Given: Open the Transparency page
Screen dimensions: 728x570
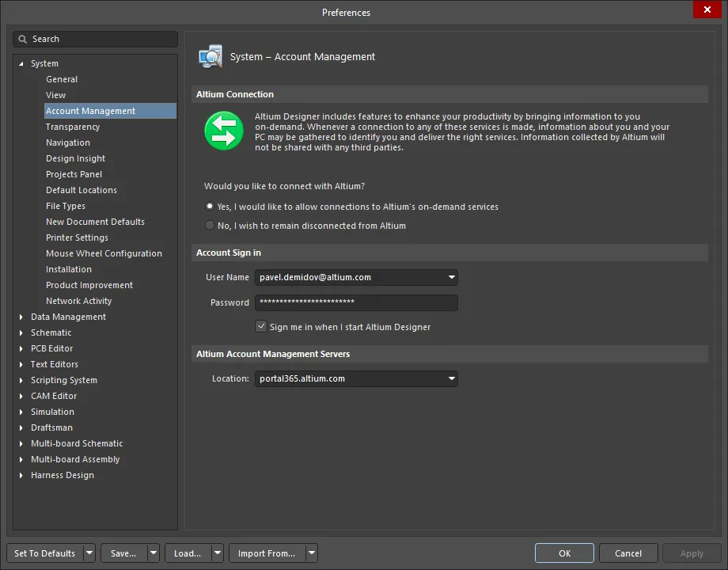Looking at the screenshot, I should (x=73, y=127).
